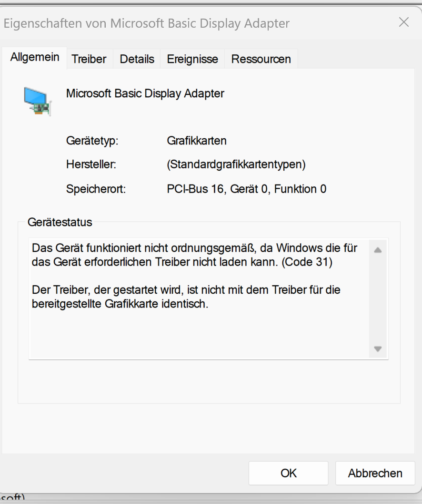422x504 pixels.
Task: Click the 'Gerätestatus' group label
Action: [x=60, y=222]
